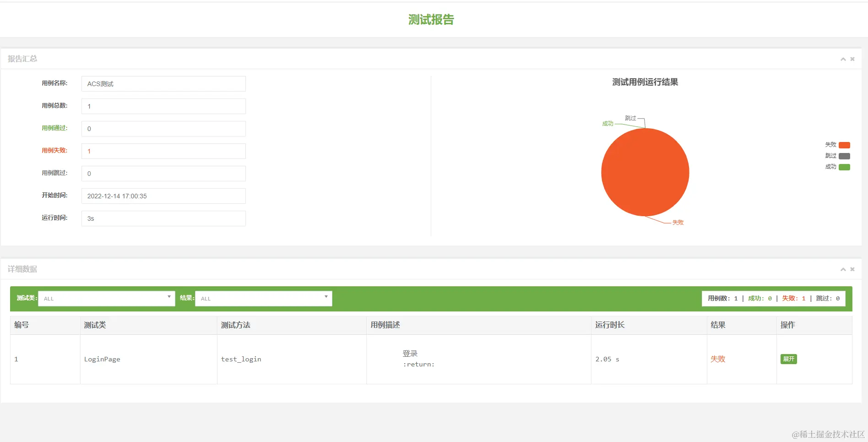Click the 用例通过 input field

click(163, 129)
